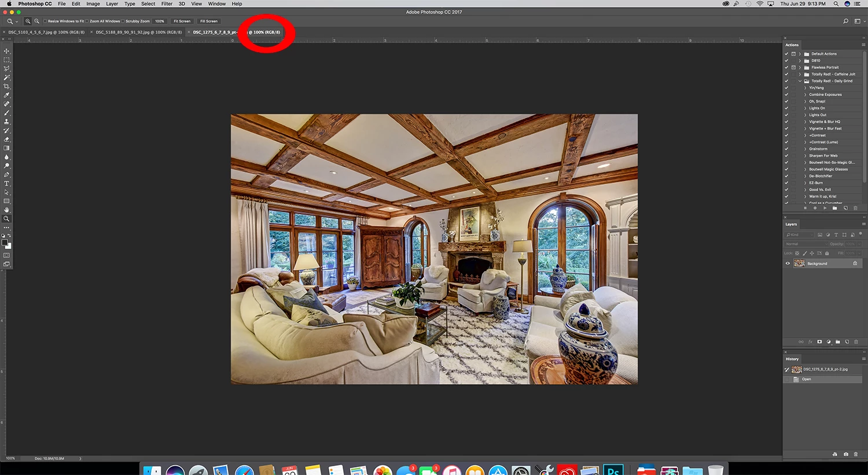Select the Eyedropper tool
This screenshot has height=475, width=868.
click(6, 95)
